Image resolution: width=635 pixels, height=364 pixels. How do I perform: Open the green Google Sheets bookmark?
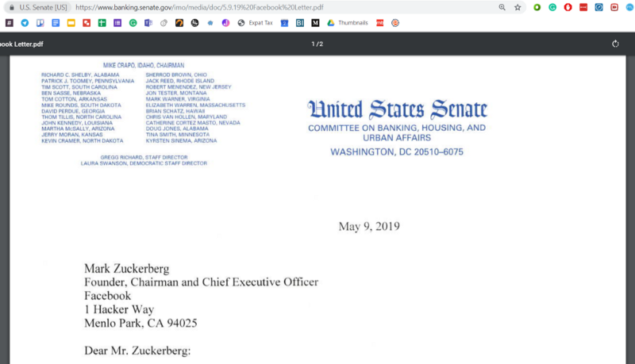pyautogui.click(x=102, y=23)
